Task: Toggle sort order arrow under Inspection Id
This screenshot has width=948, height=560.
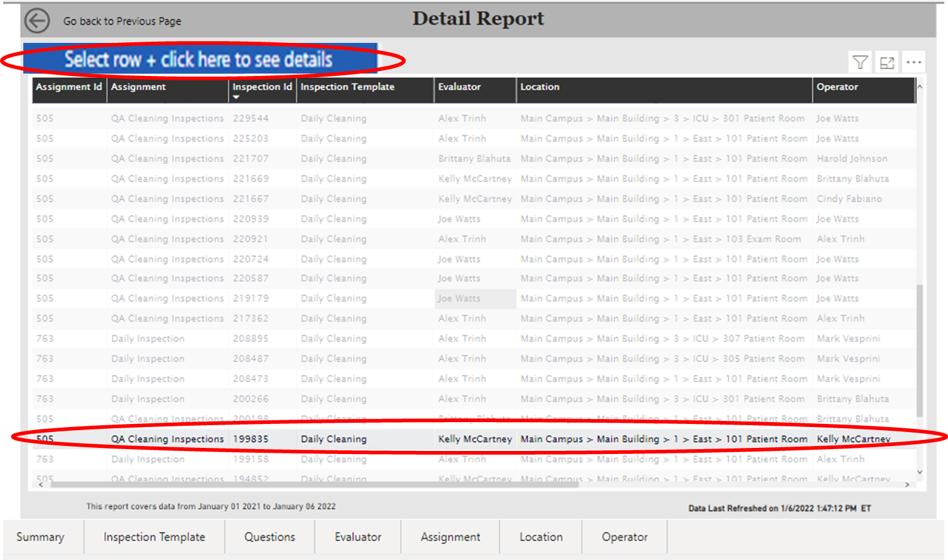Action: (236, 97)
